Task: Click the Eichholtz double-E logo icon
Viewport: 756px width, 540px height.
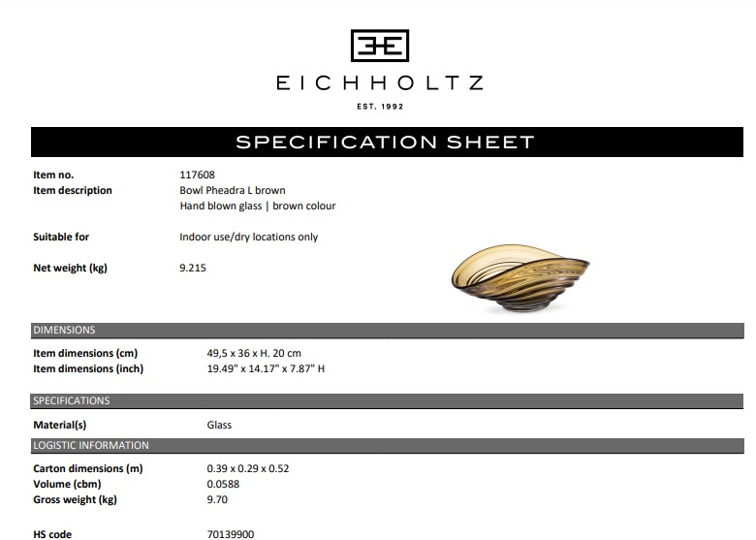Action: click(x=379, y=47)
